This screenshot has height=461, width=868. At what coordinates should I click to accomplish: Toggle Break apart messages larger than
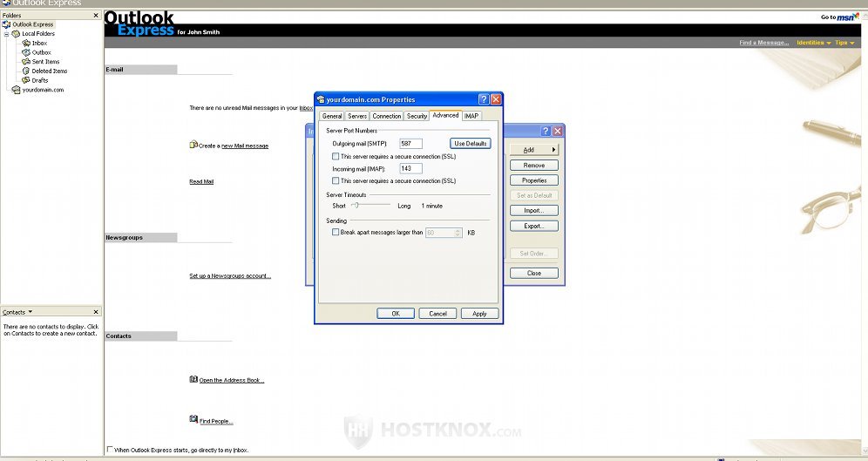tap(336, 233)
